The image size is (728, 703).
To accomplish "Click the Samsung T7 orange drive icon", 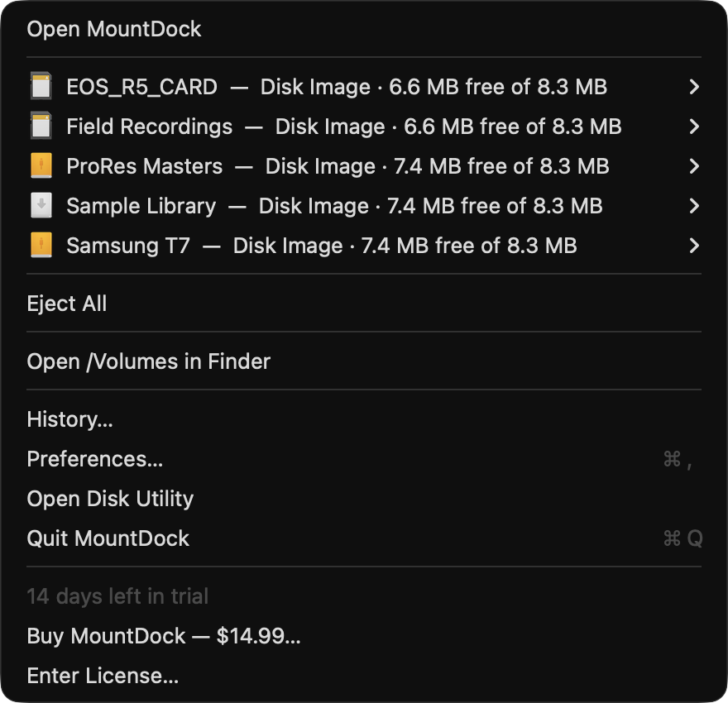I will pyautogui.click(x=41, y=246).
